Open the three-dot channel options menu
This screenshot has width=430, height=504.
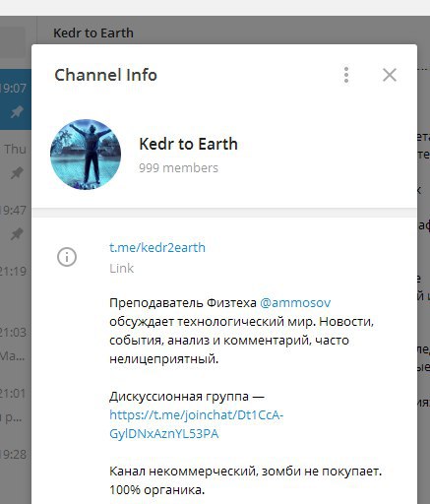pos(346,75)
